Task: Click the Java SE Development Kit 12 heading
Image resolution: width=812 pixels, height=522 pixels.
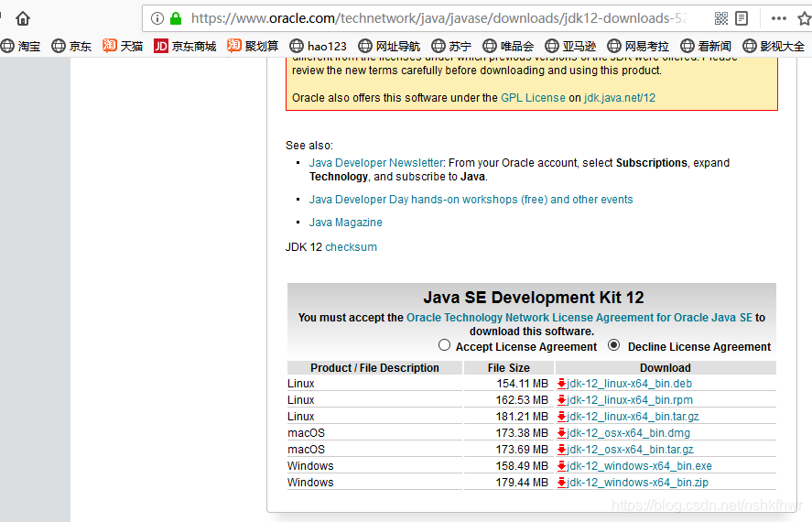Action: pos(534,298)
